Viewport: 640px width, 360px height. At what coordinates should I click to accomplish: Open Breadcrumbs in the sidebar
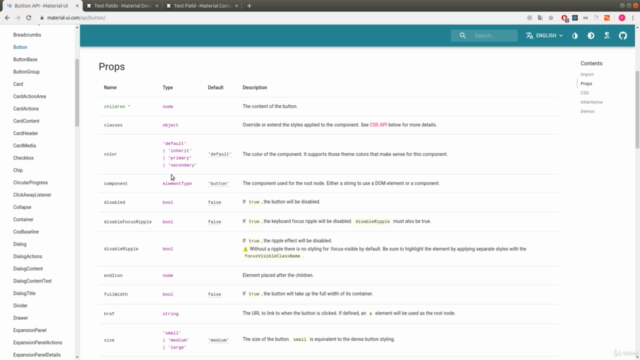pos(27,35)
